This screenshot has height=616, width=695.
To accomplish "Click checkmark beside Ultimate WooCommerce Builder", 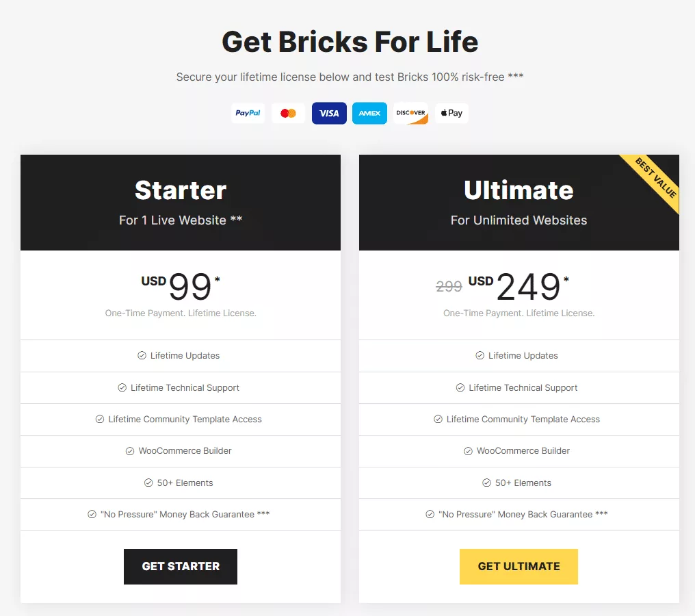I will (x=468, y=451).
